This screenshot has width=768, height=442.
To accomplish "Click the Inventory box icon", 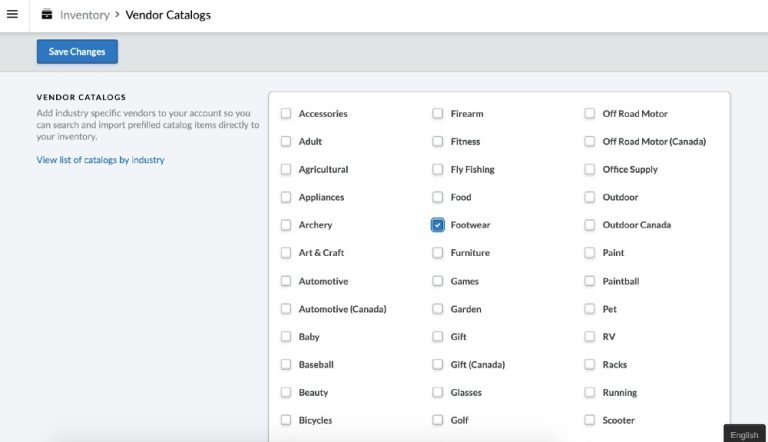I will point(47,15).
